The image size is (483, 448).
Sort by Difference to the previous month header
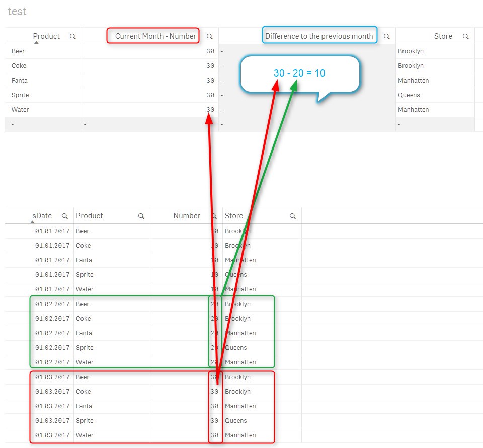pyautogui.click(x=319, y=36)
